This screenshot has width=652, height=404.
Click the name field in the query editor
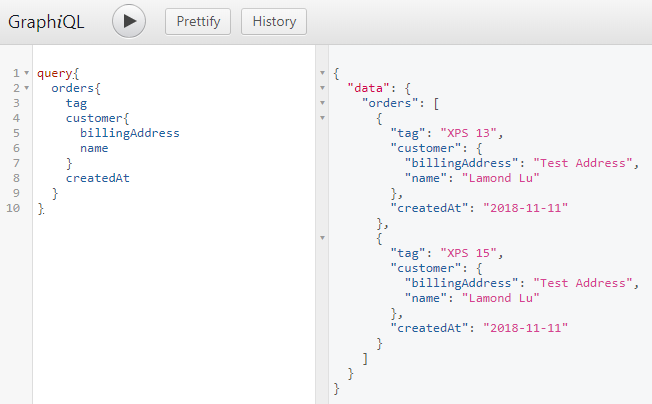[x=94, y=148]
